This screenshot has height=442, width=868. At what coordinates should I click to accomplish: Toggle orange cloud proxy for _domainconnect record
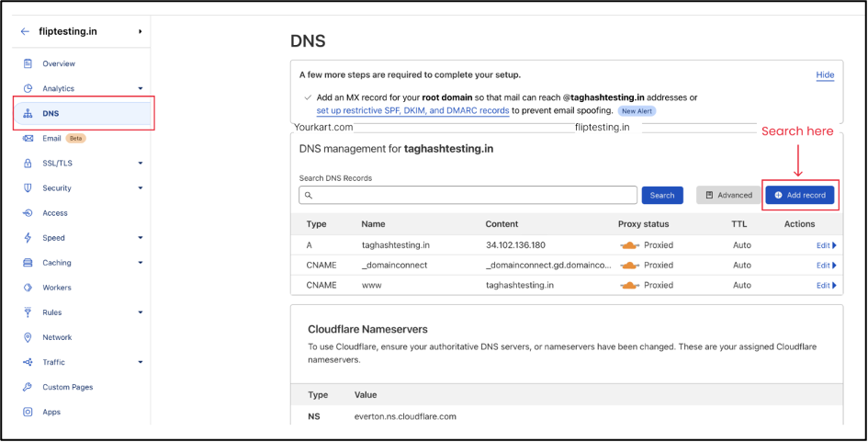coord(630,266)
